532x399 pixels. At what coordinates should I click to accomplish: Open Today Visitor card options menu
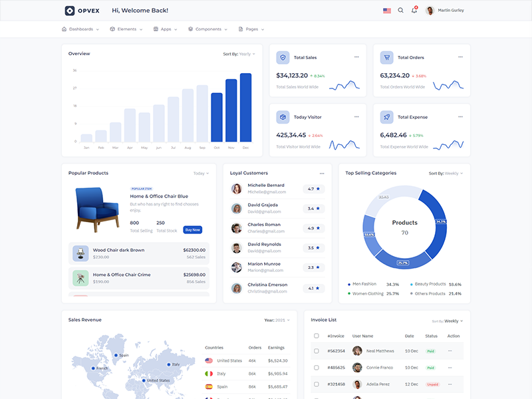pyautogui.click(x=356, y=117)
